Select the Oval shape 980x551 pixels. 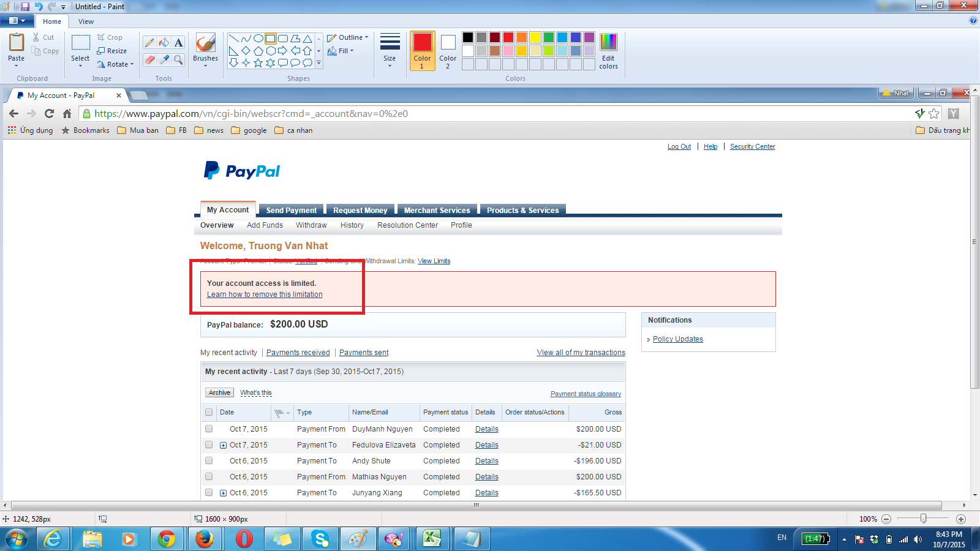(258, 39)
